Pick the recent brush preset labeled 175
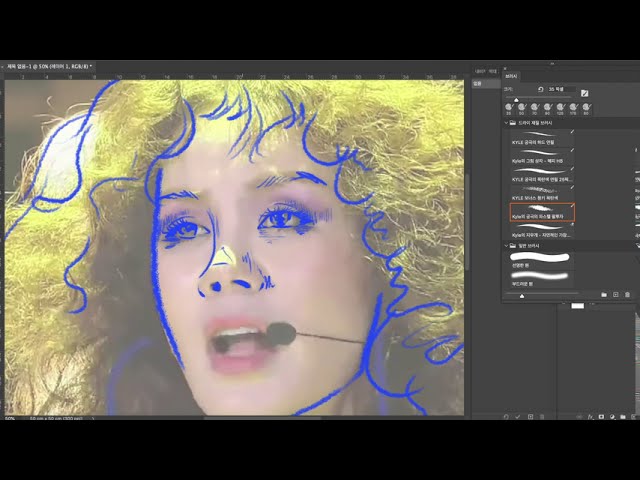 (573, 109)
